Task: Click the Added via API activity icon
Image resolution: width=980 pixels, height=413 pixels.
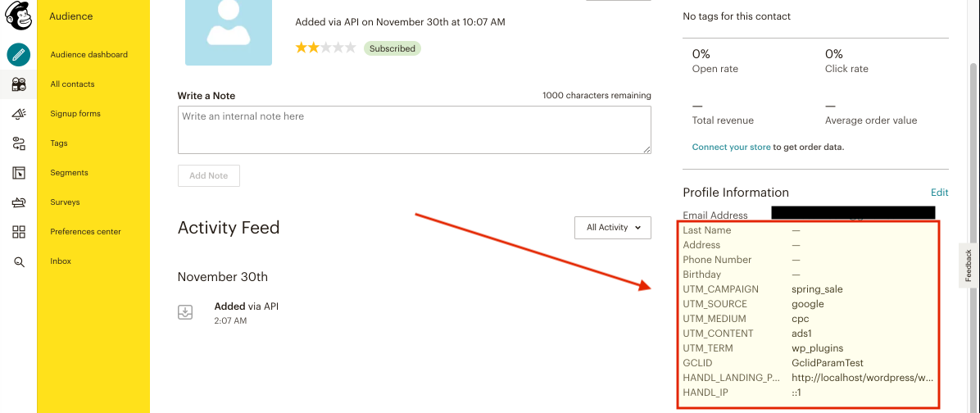Action: (186, 312)
